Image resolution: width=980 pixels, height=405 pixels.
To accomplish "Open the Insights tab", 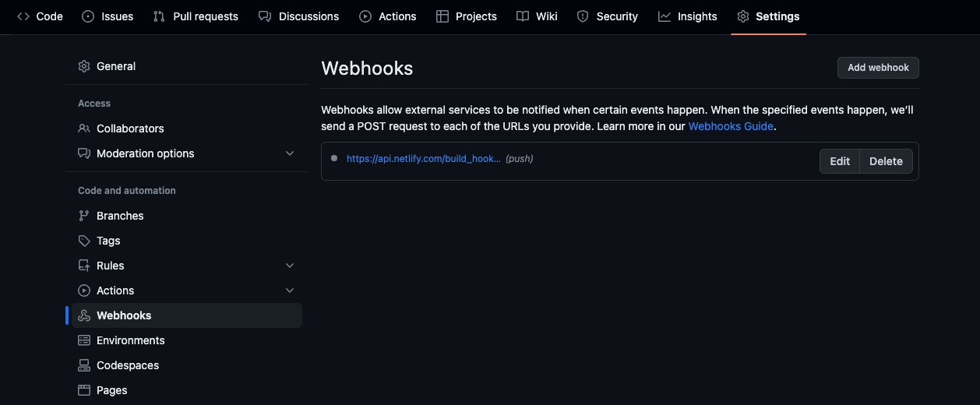I will [688, 16].
